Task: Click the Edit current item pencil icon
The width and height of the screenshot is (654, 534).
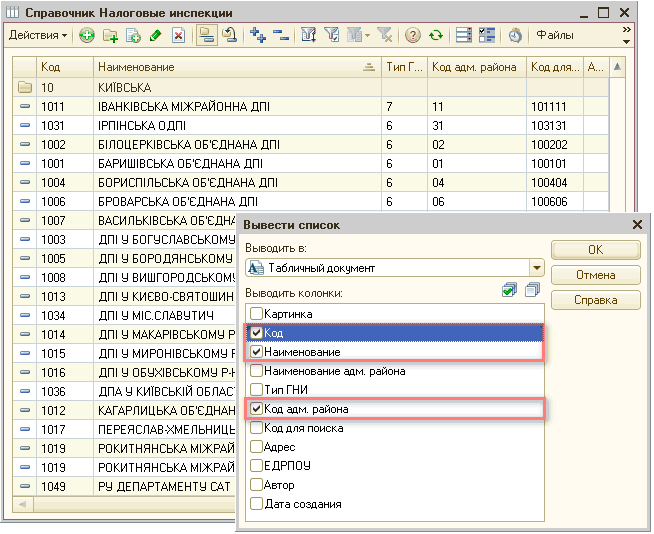Action: 156,35
